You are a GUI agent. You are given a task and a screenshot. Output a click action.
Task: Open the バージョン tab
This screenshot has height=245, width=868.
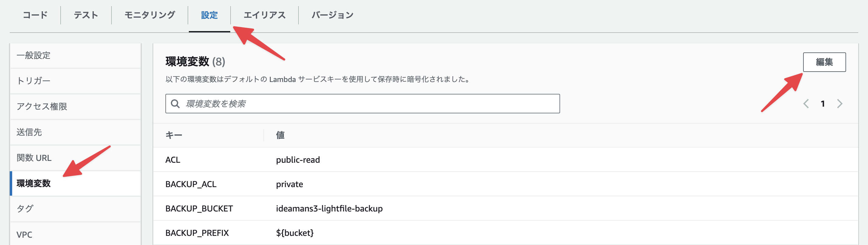coord(332,15)
